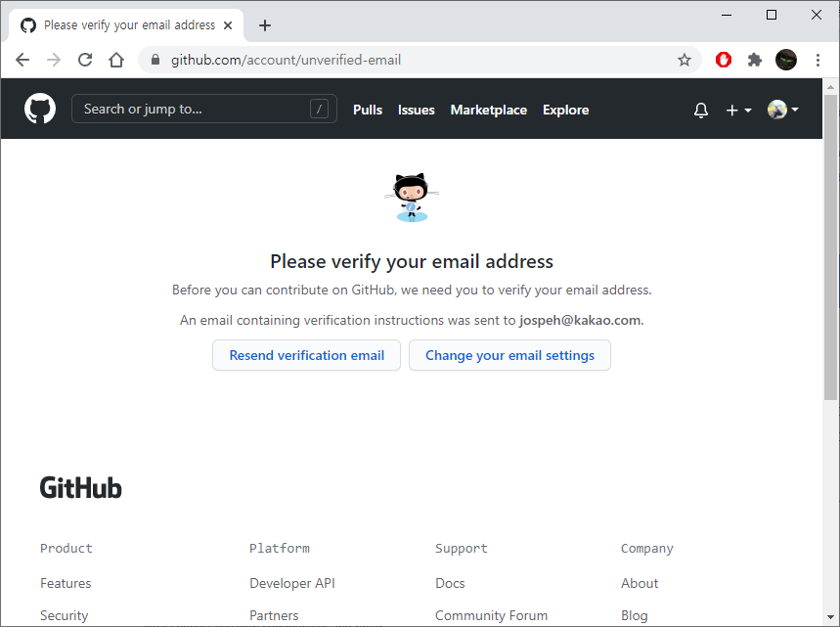
Task: Click the GitHub Octocat logo in the header
Action: point(40,109)
